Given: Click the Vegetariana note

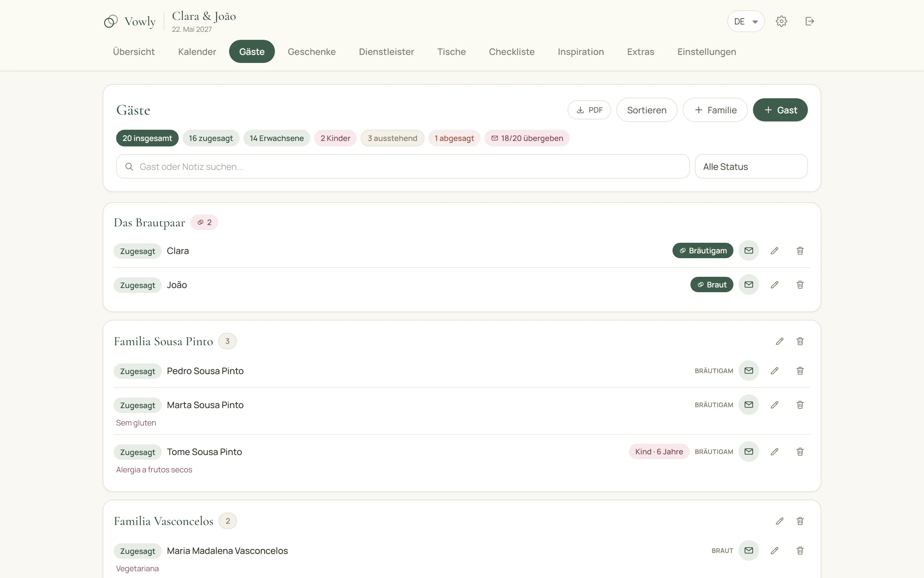Looking at the screenshot, I should tap(137, 569).
